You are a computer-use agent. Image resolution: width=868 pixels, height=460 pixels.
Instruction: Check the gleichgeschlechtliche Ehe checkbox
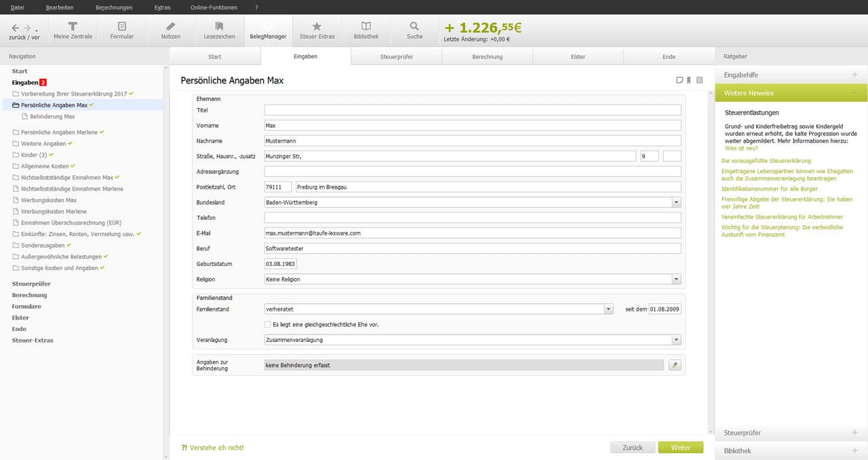[x=268, y=324]
